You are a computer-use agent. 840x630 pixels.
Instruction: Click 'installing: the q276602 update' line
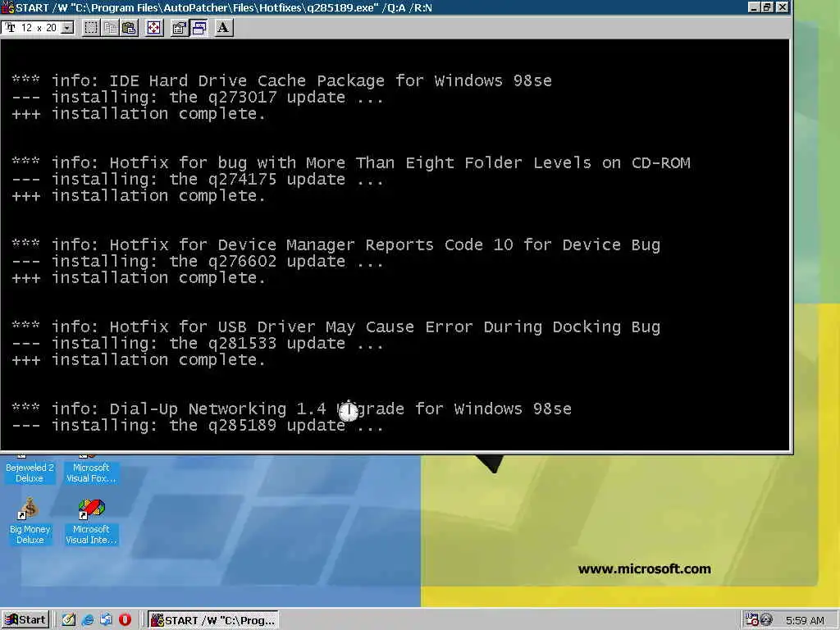pos(198,262)
